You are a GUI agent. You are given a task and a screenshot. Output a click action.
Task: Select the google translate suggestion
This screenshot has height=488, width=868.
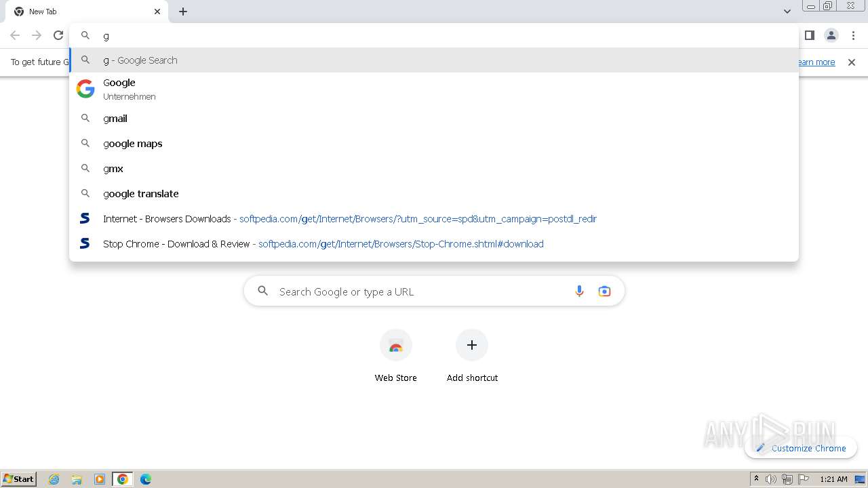point(434,194)
